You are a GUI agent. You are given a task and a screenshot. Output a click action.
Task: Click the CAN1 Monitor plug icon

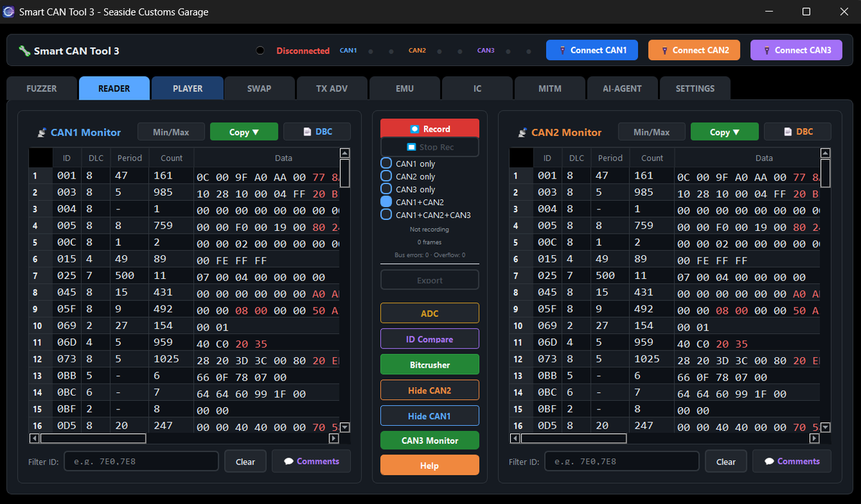[x=42, y=133]
